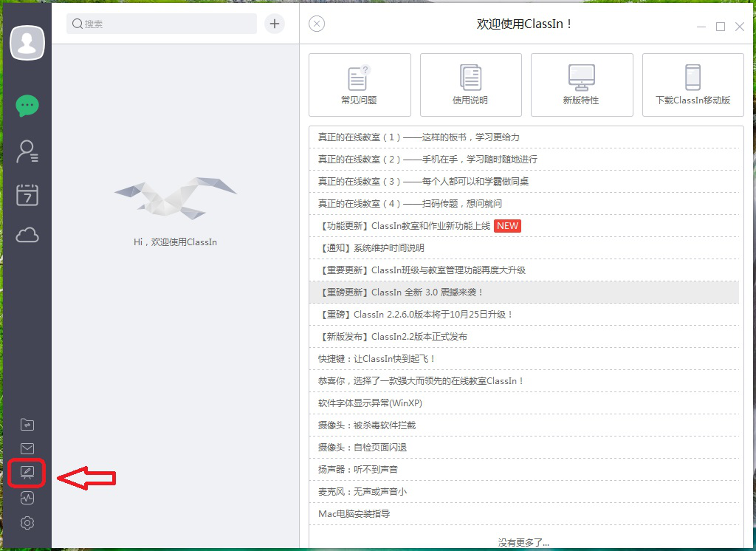Viewport: 756px width, 551px height.
Task: Click the search field in left panel
Action: (162, 24)
